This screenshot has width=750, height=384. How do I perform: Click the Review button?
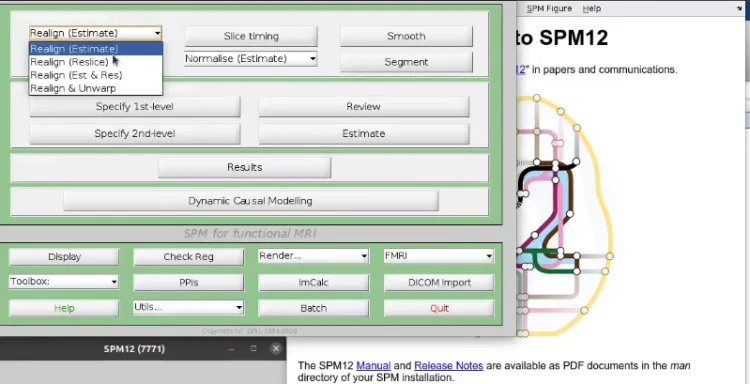[x=364, y=107]
